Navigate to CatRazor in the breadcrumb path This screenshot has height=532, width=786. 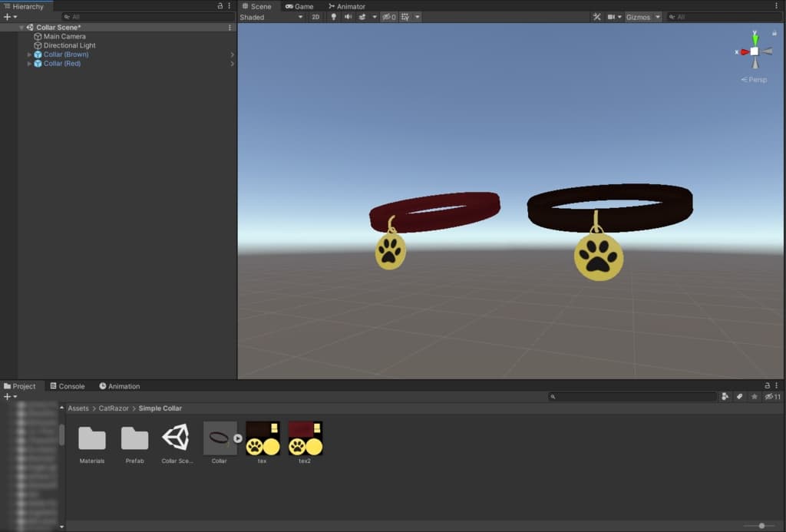point(114,408)
